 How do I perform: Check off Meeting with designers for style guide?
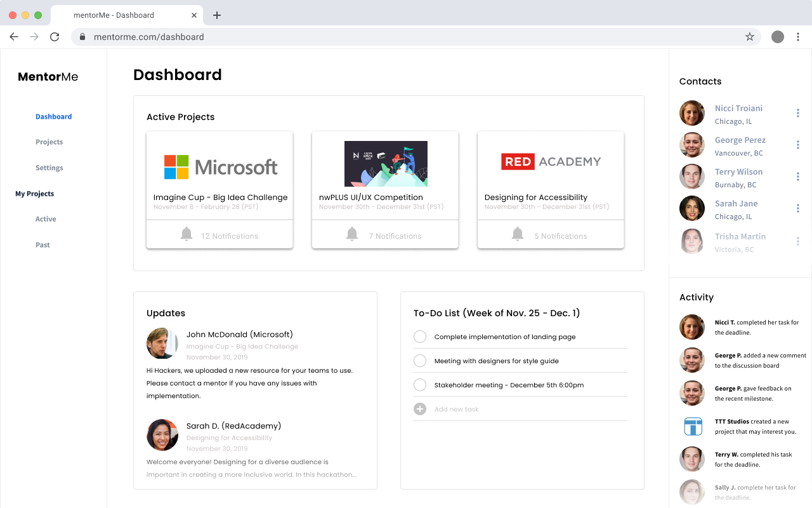(x=420, y=361)
